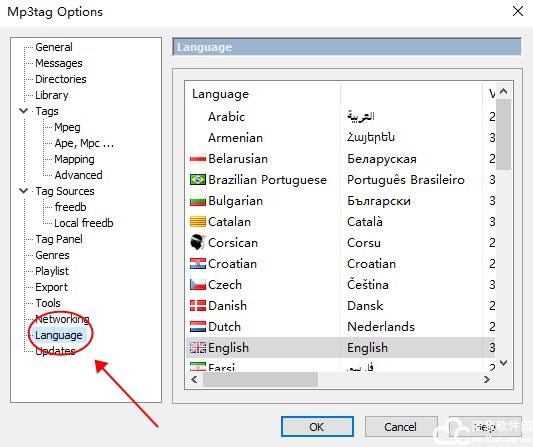Click the language list scroll-up arrow

[x=504, y=91]
